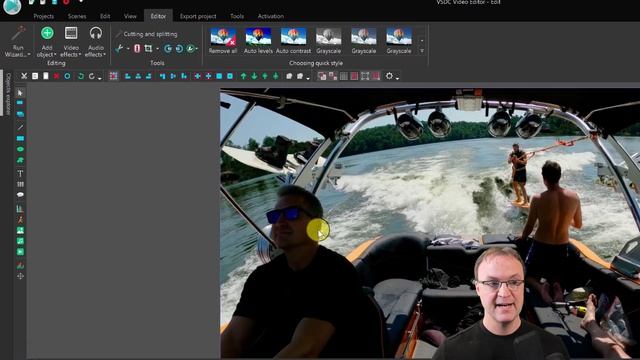Image resolution: width=640 pixels, height=360 pixels.
Task: Open the Export project tab
Action: (198, 16)
